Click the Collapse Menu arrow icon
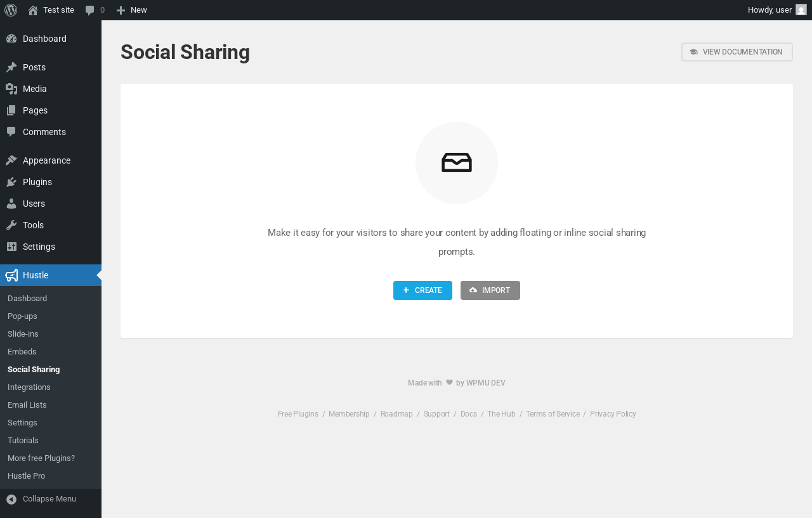This screenshot has width=812, height=518. pyautogui.click(x=11, y=500)
